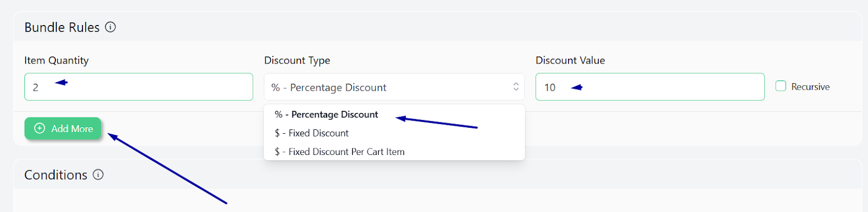The height and width of the screenshot is (212, 868).
Task: Click the Recursive checkbox label text
Action: tap(810, 87)
